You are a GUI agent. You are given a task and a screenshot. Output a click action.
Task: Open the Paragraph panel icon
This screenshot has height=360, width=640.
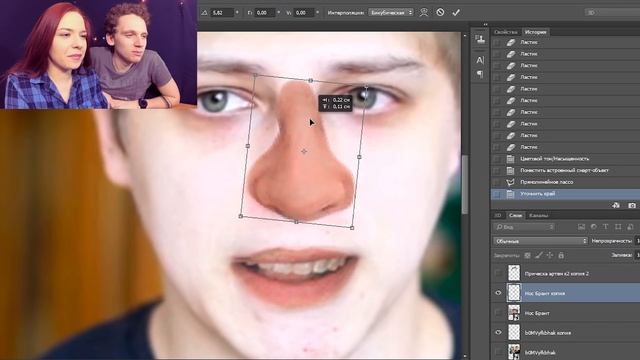[x=480, y=74]
